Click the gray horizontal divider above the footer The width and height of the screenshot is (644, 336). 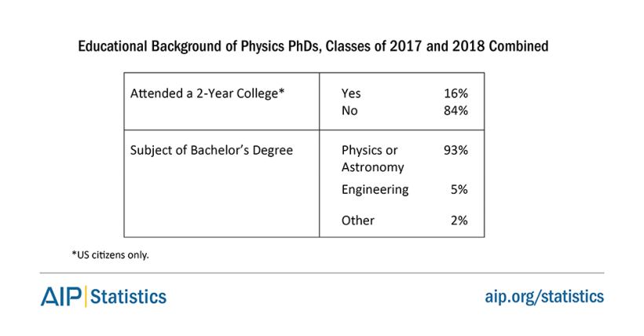322,273
